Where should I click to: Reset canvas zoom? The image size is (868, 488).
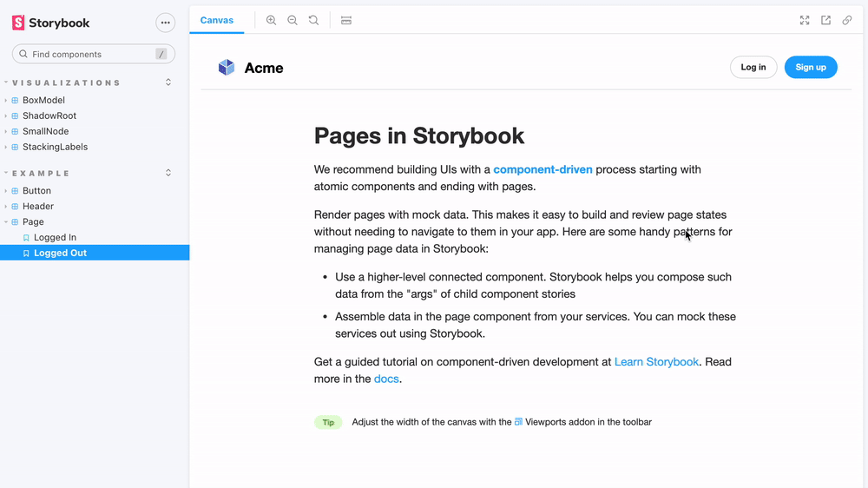[314, 21]
